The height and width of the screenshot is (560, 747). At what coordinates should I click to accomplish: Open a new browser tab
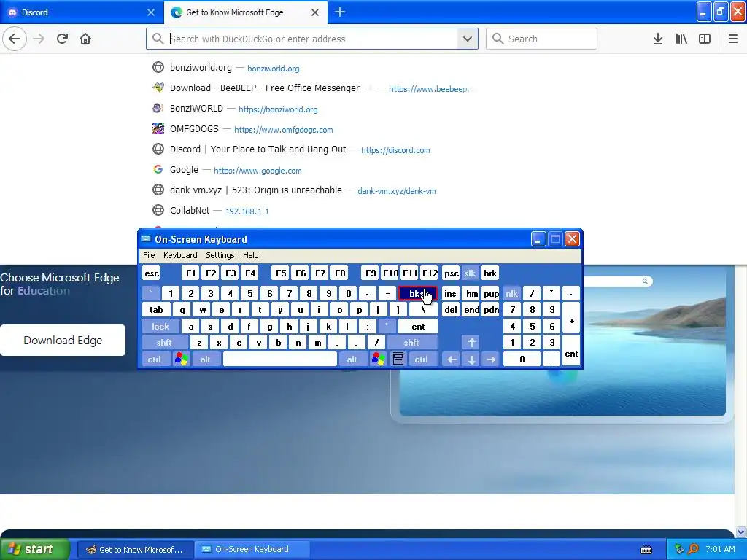tap(340, 12)
